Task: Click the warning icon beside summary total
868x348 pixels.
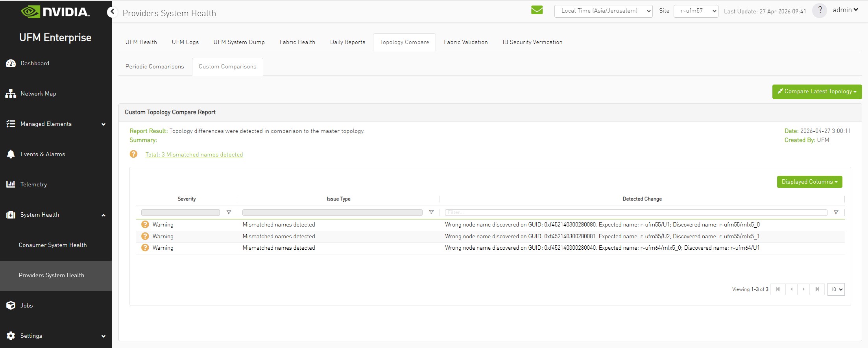Action: (x=133, y=154)
